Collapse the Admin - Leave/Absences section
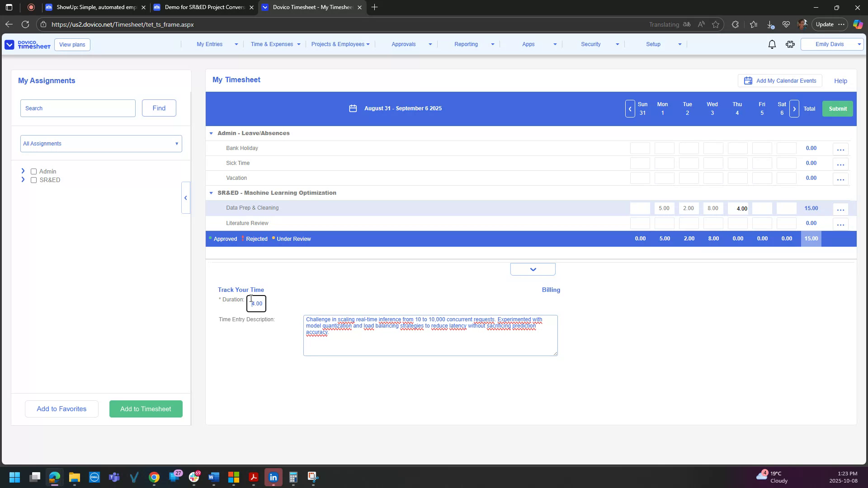Screen dimensions: 868x488 click(x=211, y=133)
